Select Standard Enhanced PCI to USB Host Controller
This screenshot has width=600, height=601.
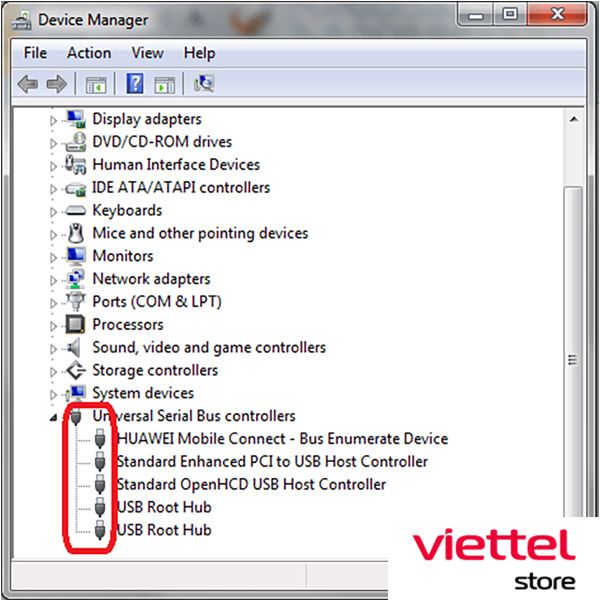(x=272, y=462)
